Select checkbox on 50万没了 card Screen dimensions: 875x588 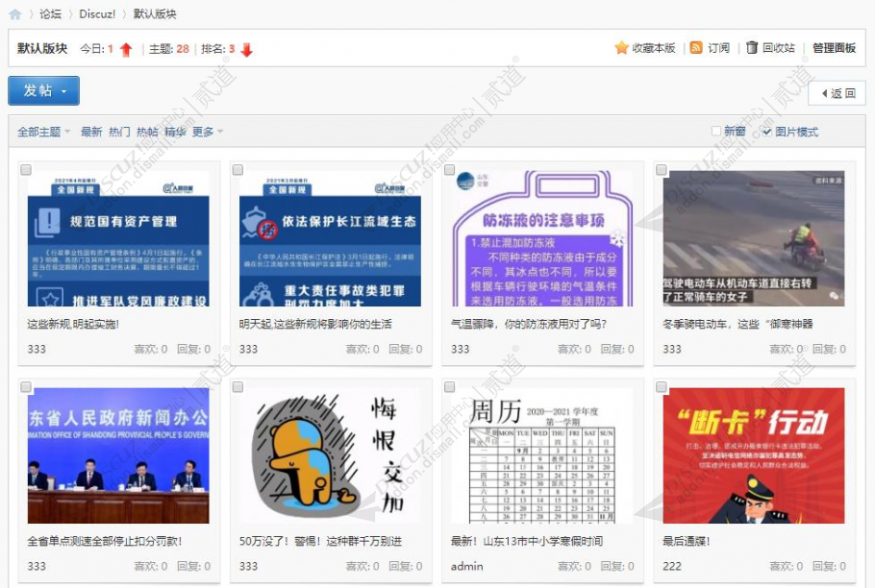[237, 387]
